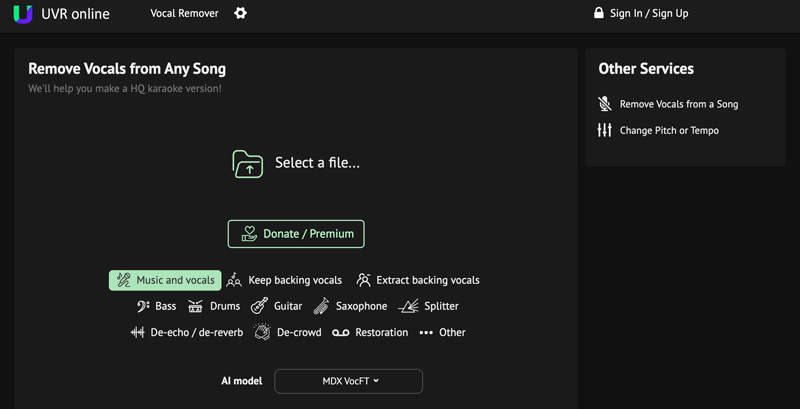Choose the Saxophone separation type
The image size is (800, 409).
click(x=350, y=306)
